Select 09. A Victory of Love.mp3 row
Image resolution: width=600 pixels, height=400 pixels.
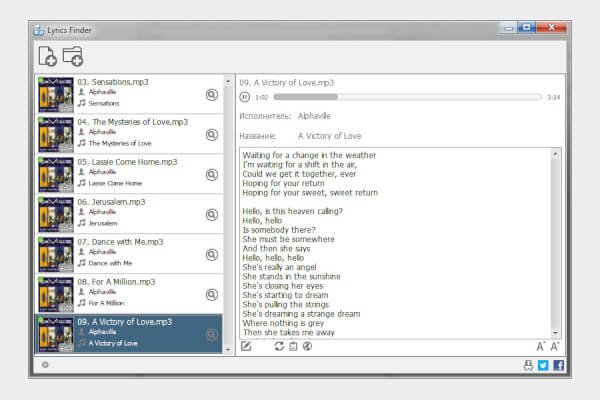129,334
